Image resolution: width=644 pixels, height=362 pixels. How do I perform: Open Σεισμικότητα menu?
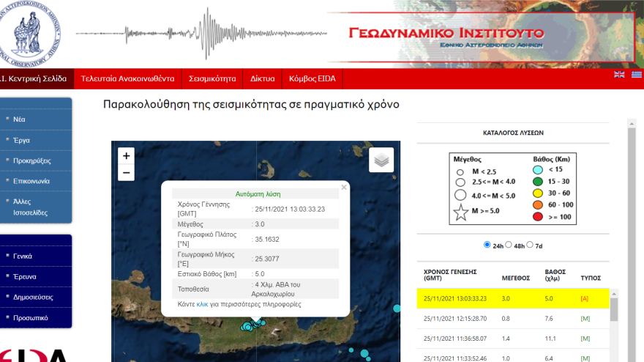[x=212, y=78]
